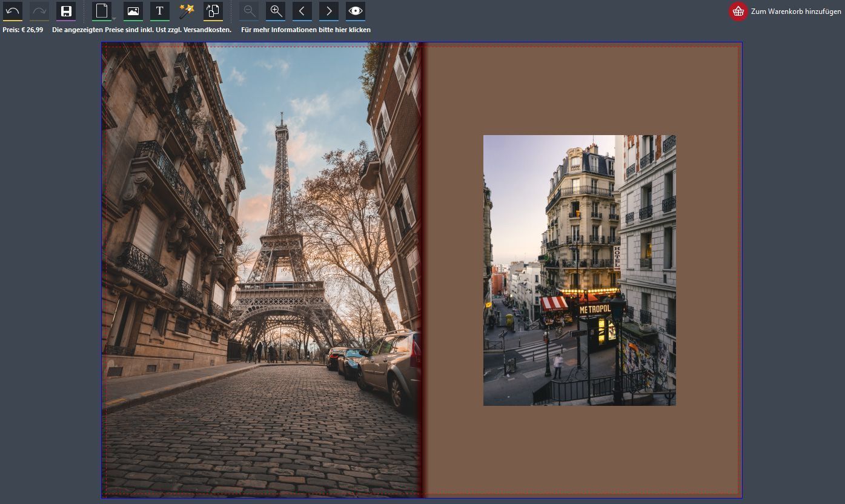Screen dimensions: 845x504
Task: Click the 'Die angezeigten Preise sind inkl. Ust' notice
Action: 142,30
